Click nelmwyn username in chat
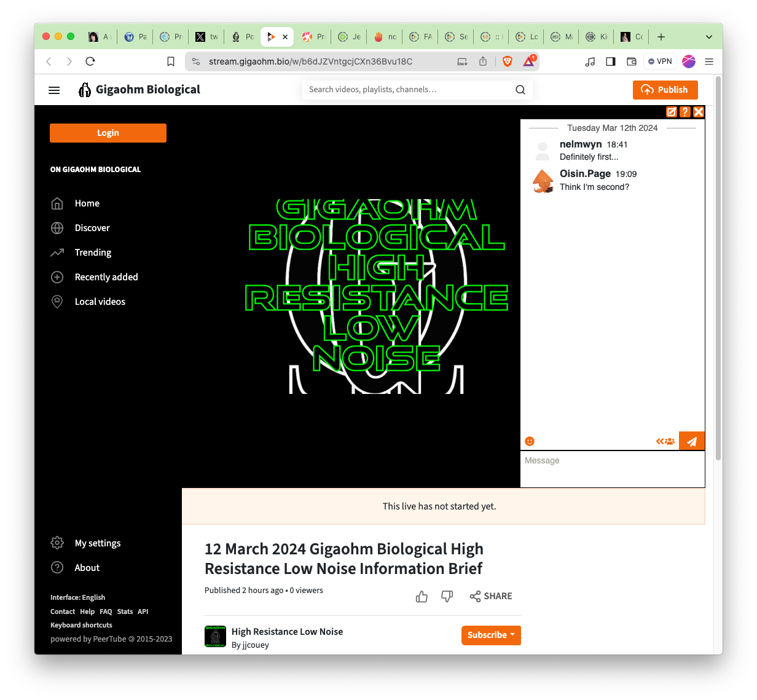This screenshot has width=757, height=700. 581,144
